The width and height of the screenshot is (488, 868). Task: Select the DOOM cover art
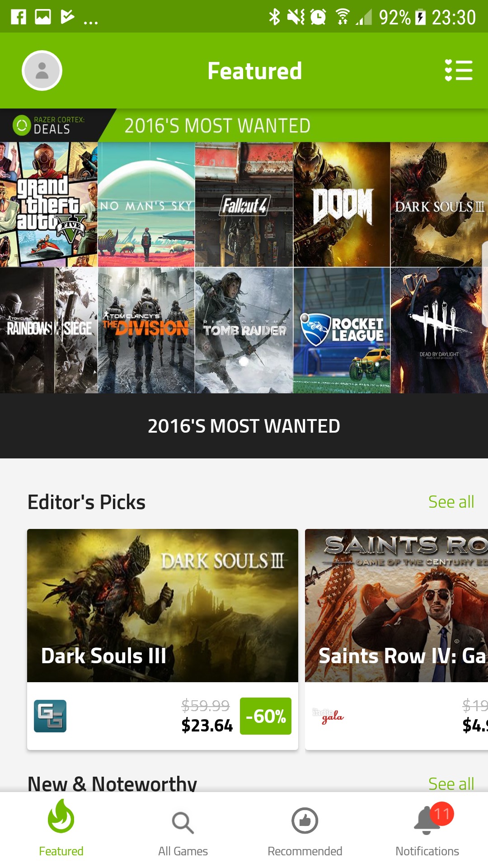click(x=342, y=204)
